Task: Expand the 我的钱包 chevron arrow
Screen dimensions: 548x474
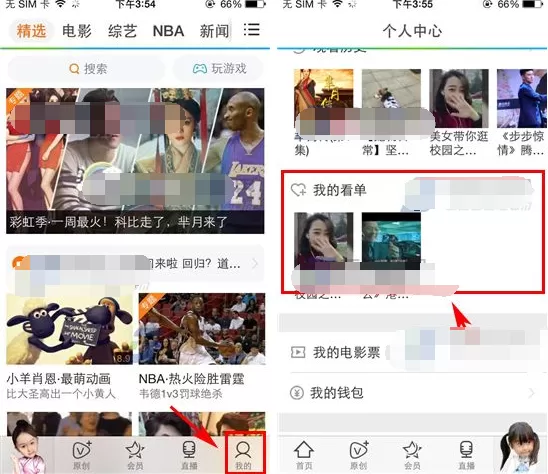Action: point(532,393)
